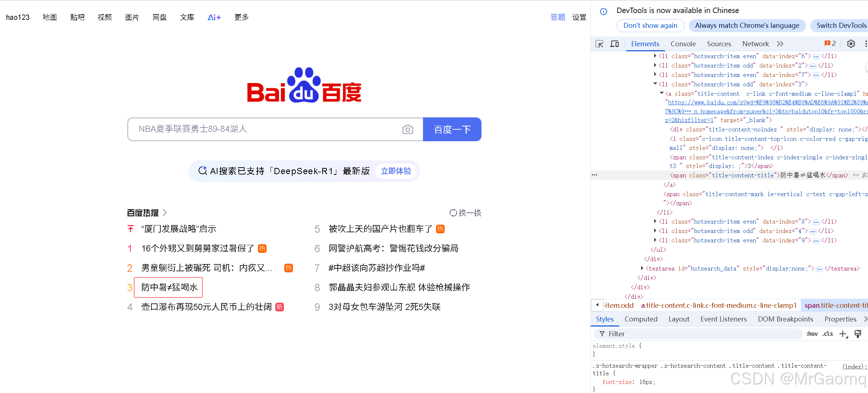868x393 pixels.
Task: Switch to Console tab
Action: (683, 44)
